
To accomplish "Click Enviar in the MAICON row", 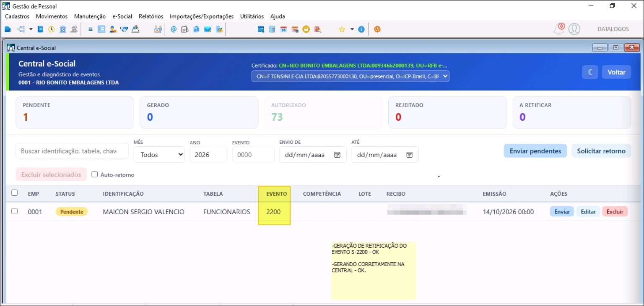I will click(562, 212).
